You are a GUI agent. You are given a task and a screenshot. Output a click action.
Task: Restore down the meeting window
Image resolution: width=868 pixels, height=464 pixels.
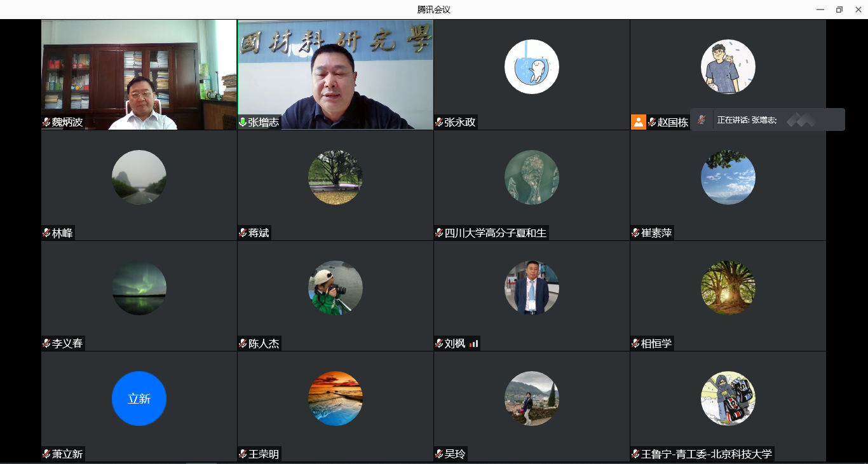[x=839, y=10]
